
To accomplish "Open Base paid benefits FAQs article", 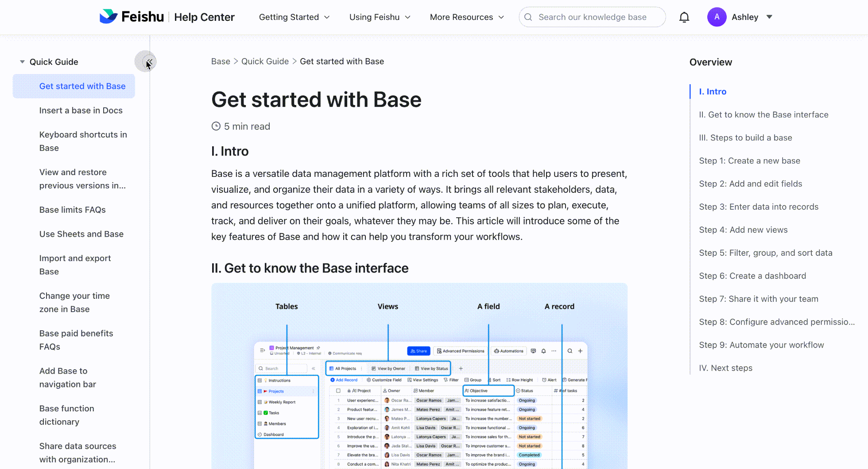I will [76, 340].
